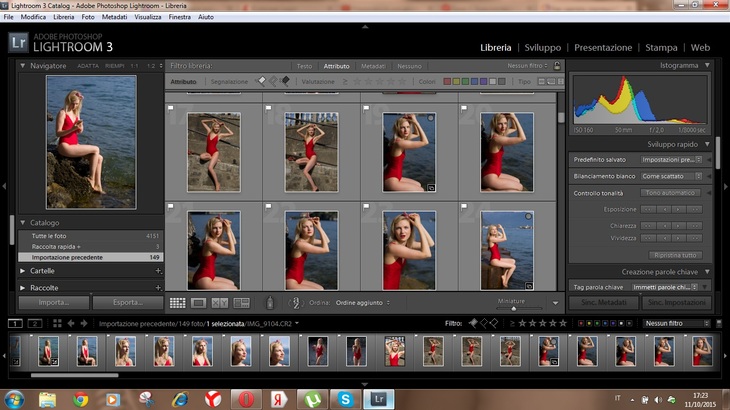The image size is (730, 410).
Task: Filter by flagged in filmstrip filter
Action: [473, 323]
